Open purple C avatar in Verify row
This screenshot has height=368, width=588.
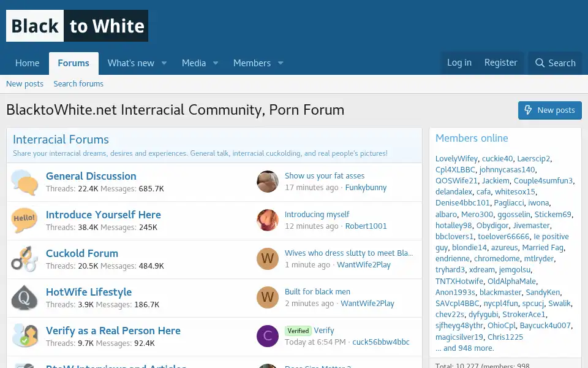coord(268,336)
